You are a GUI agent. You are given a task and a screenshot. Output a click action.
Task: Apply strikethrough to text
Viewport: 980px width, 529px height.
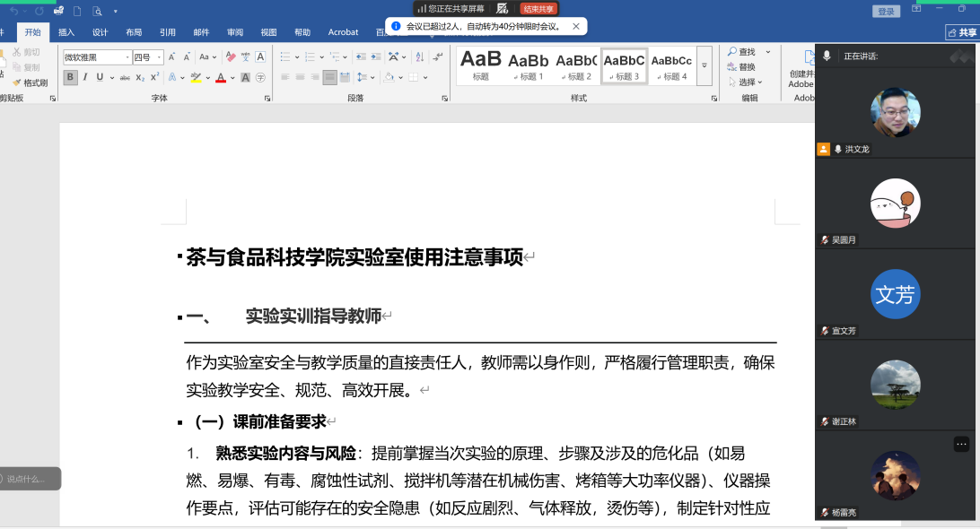(x=126, y=78)
